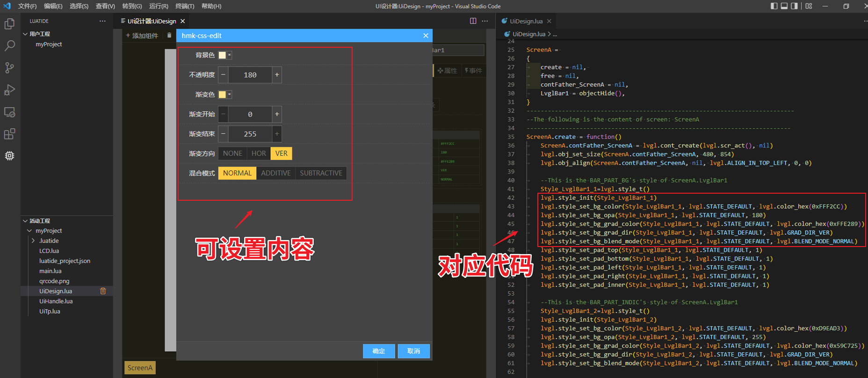Decrease 不透明度 value with minus button
The image size is (868, 378).
[x=223, y=75]
